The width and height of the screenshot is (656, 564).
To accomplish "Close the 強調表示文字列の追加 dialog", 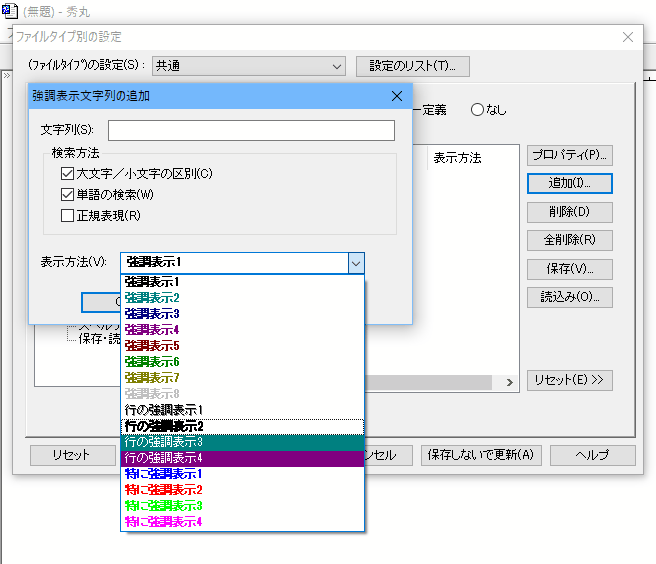I will 397,96.
